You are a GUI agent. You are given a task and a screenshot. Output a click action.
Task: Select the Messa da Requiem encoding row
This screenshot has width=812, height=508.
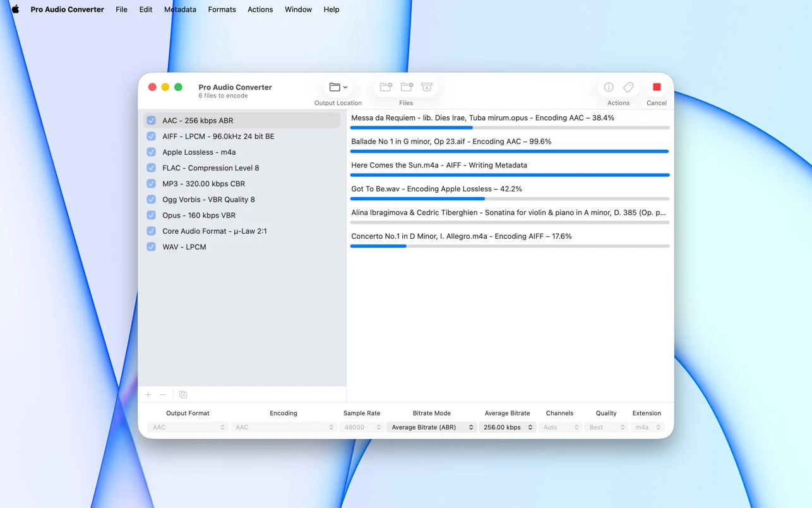[510, 121]
